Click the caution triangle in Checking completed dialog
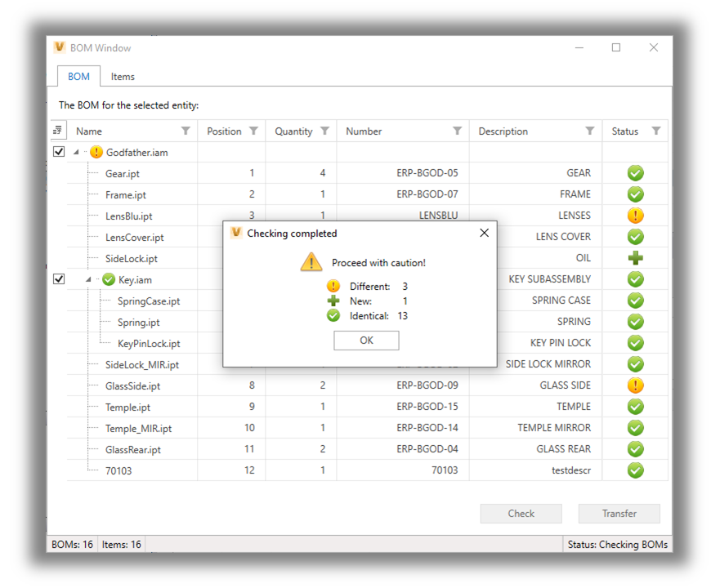 coord(311,261)
